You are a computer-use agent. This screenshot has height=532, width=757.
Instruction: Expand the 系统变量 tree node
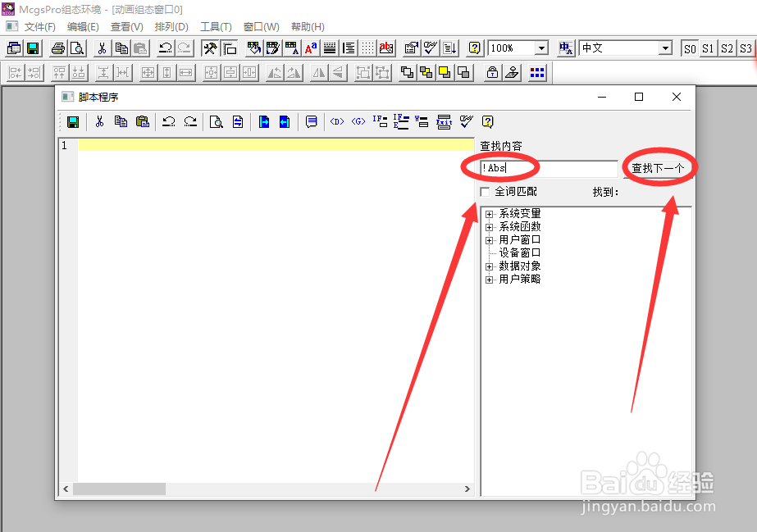coord(489,214)
